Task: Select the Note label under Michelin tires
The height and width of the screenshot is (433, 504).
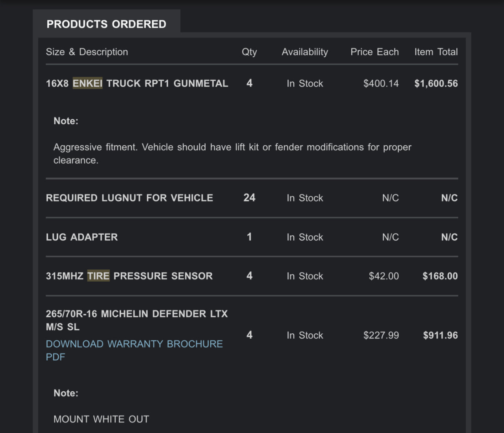Action: coord(66,393)
